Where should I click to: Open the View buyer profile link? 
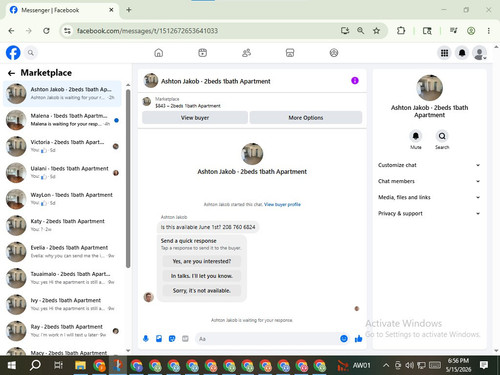282,204
